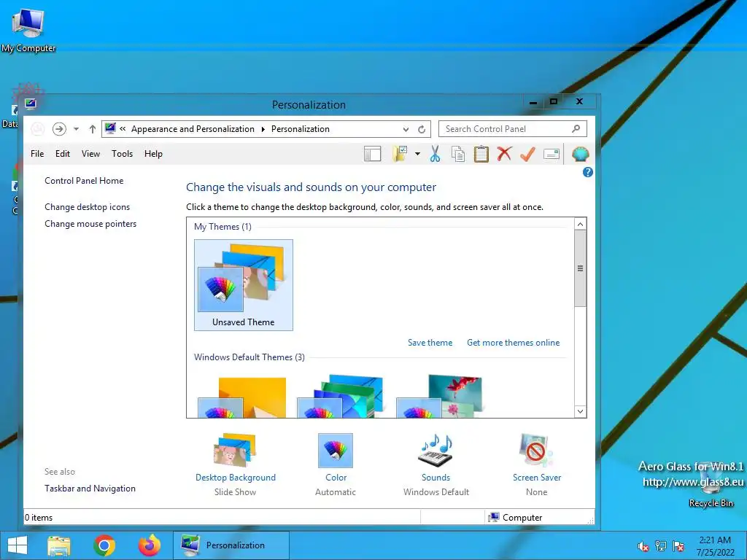
Task: Click the Classic Shell seashell icon
Action: pyautogui.click(x=580, y=154)
